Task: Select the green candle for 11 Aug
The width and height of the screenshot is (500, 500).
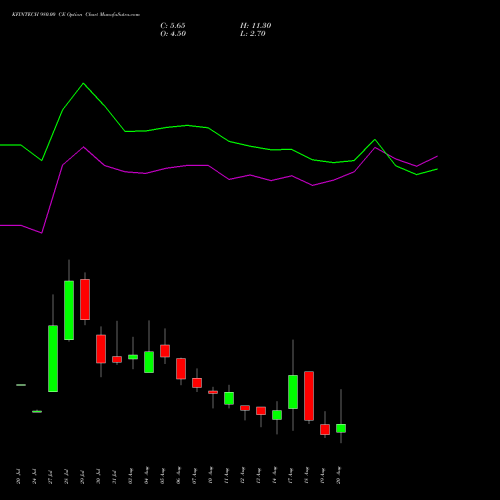Action: (x=229, y=398)
